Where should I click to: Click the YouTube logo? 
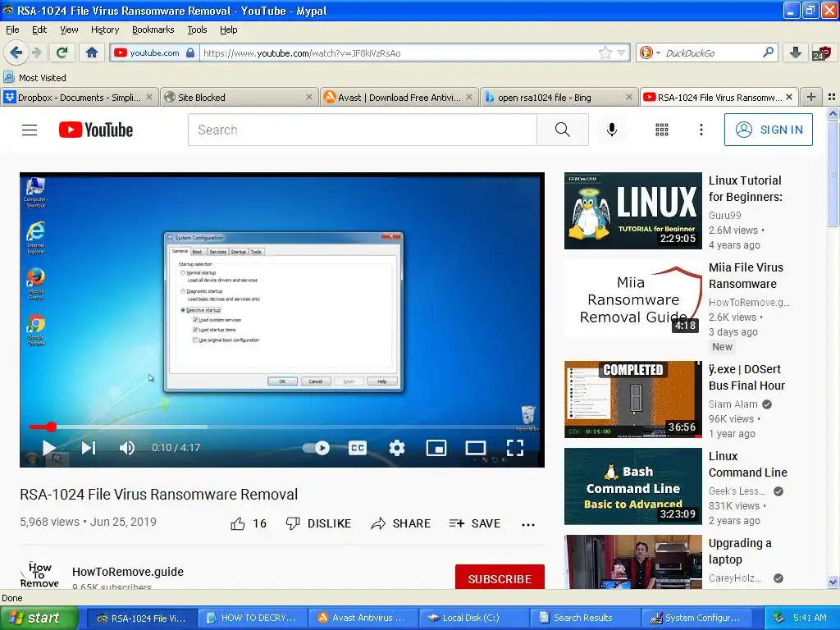pyautogui.click(x=96, y=130)
